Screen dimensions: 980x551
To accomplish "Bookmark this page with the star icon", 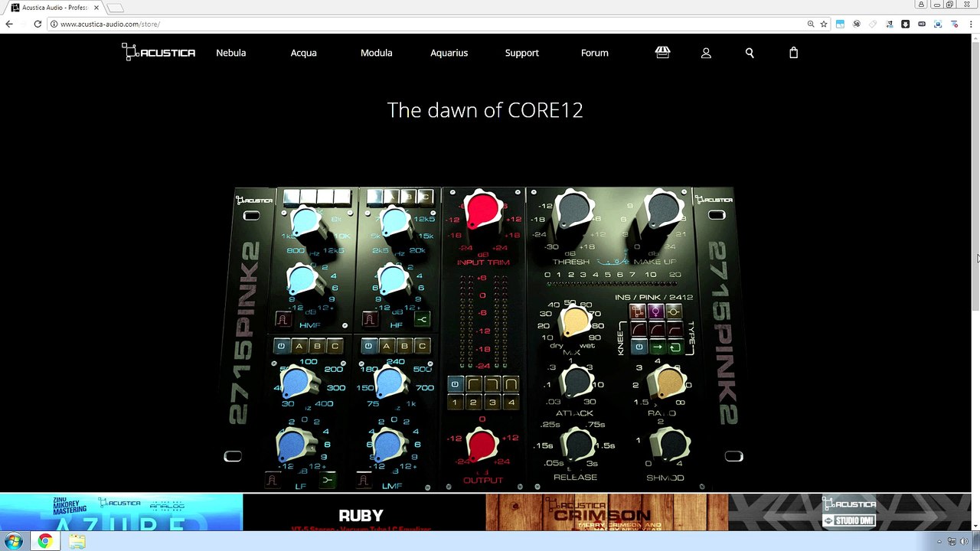I will (x=824, y=24).
